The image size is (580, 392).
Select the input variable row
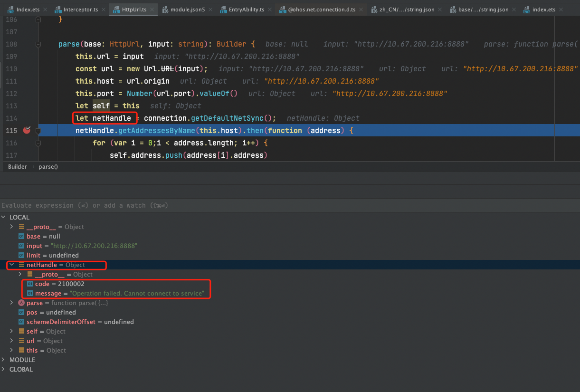tap(290, 246)
